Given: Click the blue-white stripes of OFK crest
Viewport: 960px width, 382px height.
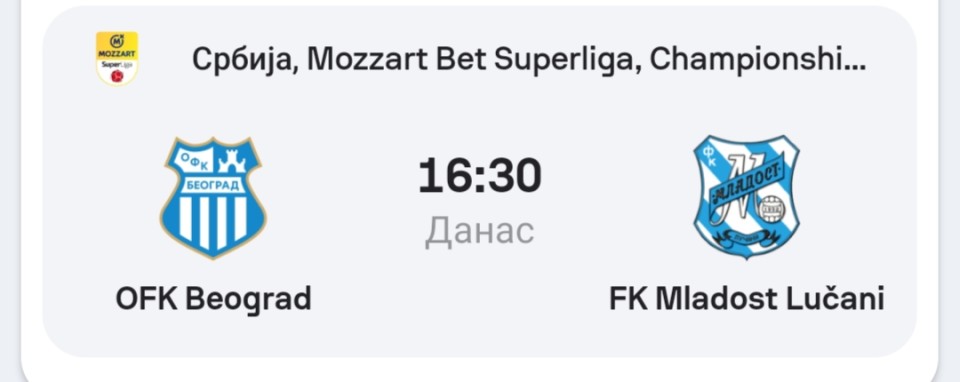Looking at the screenshot, I should click(213, 223).
